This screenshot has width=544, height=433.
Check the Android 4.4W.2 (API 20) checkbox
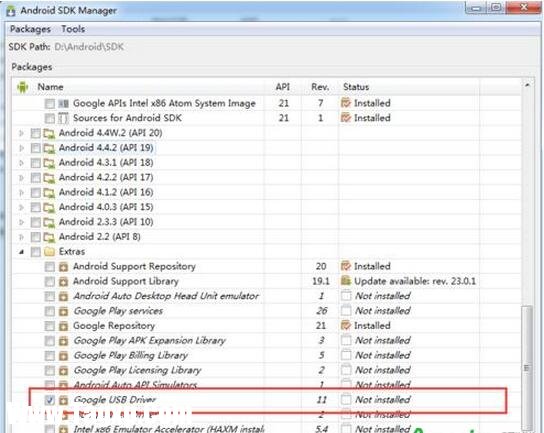(36, 133)
